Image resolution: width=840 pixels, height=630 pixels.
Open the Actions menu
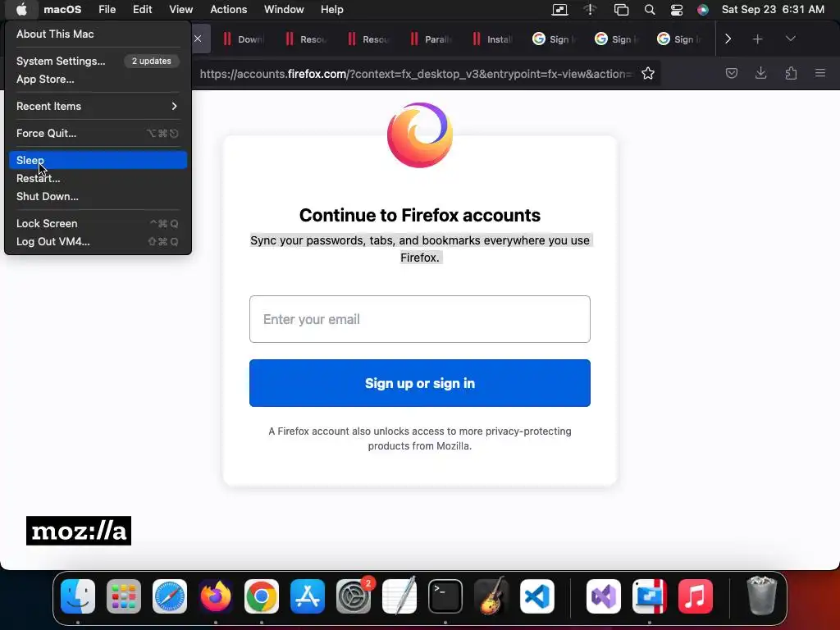(229, 10)
